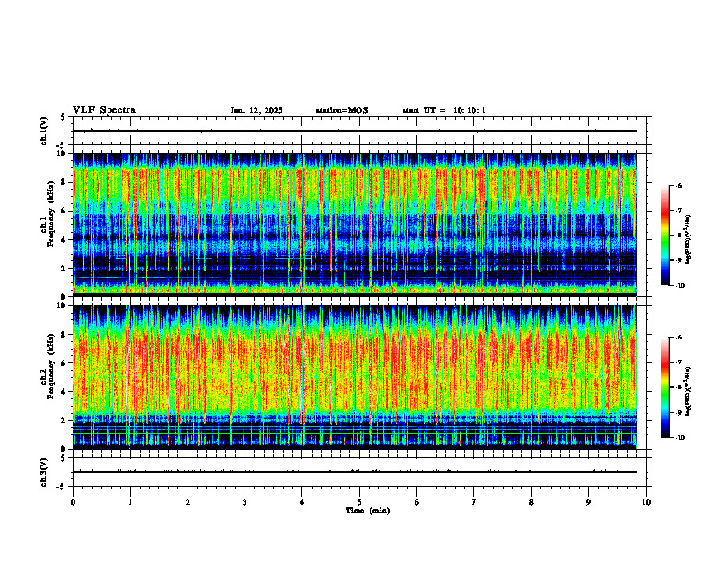This screenshot has width=728, height=563.
Task: Click the ch.2 frequency tick "10"
Action: (x=63, y=305)
